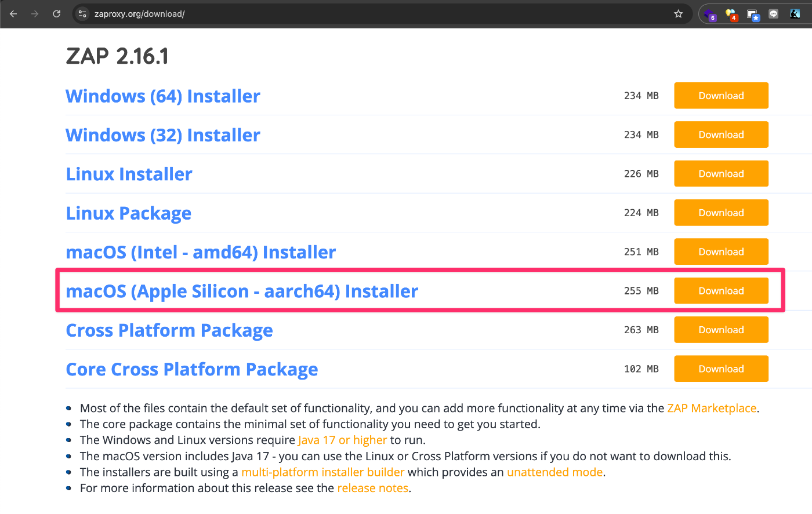Open the Linux Installer link
Screen dimensions: 812x514
129,174
